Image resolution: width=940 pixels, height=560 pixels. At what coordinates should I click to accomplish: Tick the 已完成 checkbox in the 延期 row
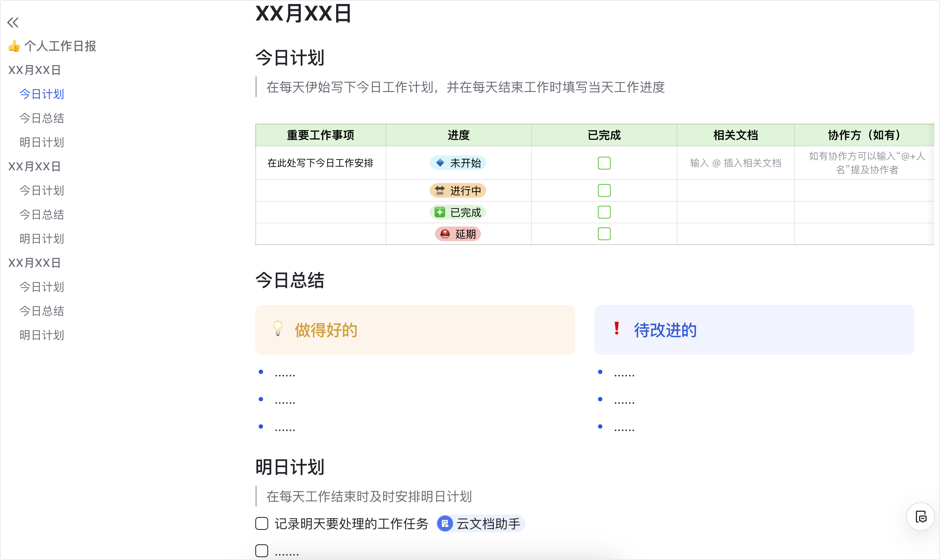[604, 233]
